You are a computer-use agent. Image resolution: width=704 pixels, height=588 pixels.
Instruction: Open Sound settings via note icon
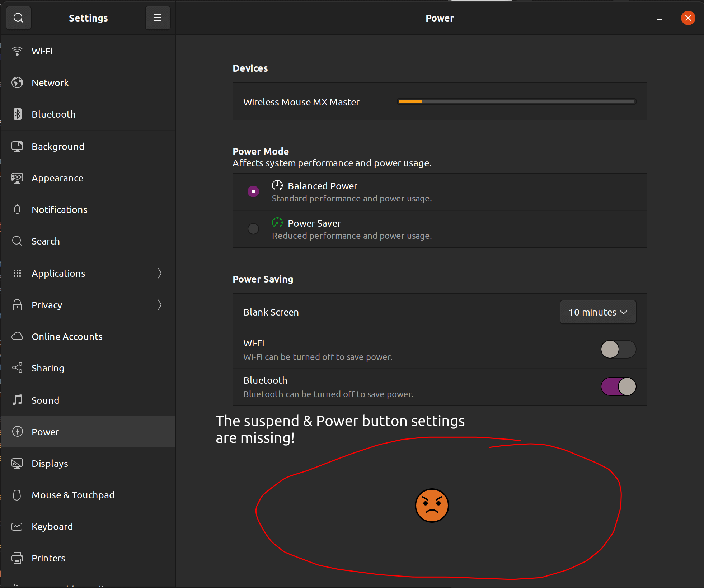17,400
